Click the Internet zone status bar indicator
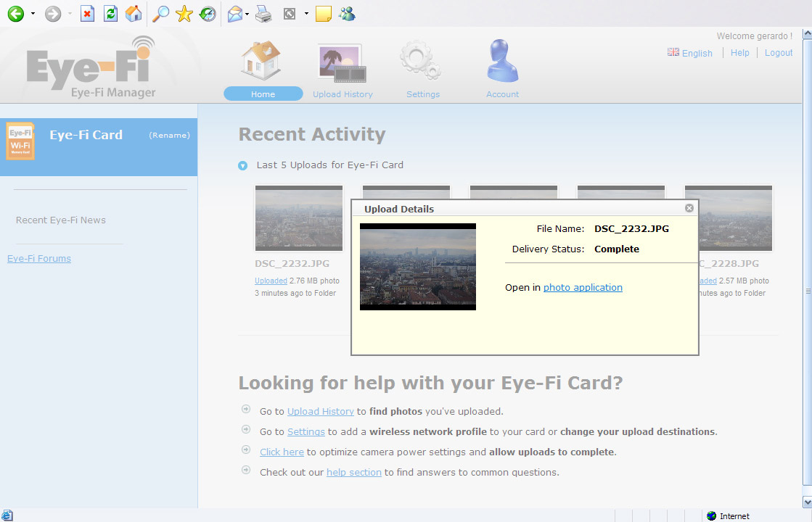 pyautogui.click(x=728, y=516)
